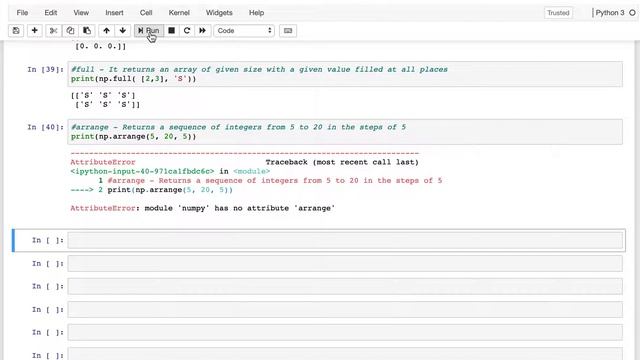The height and width of the screenshot is (360, 640).
Task: Save notebook with the floppy disk icon
Action: coord(16,31)
